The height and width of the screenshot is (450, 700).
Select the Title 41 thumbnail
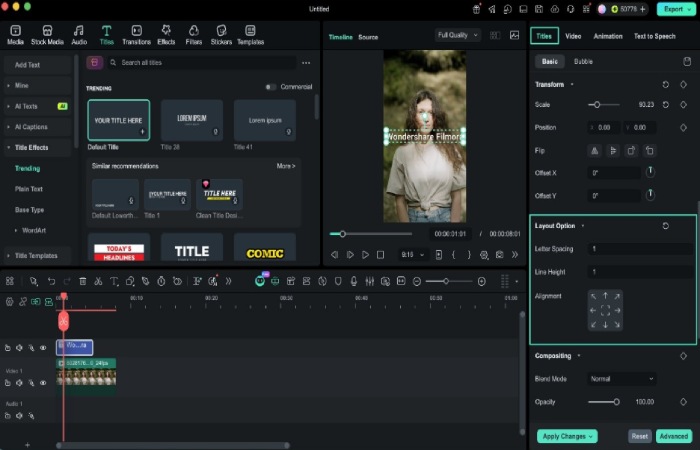pos(265,120)
